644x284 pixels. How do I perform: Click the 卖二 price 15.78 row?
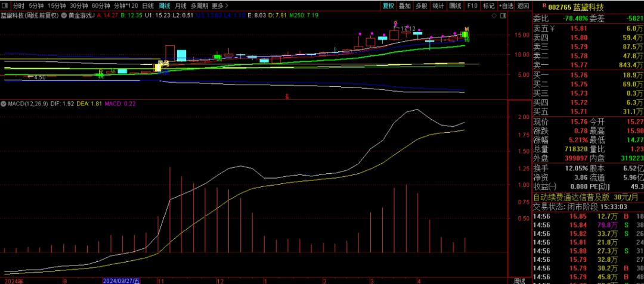coord(588,56)
